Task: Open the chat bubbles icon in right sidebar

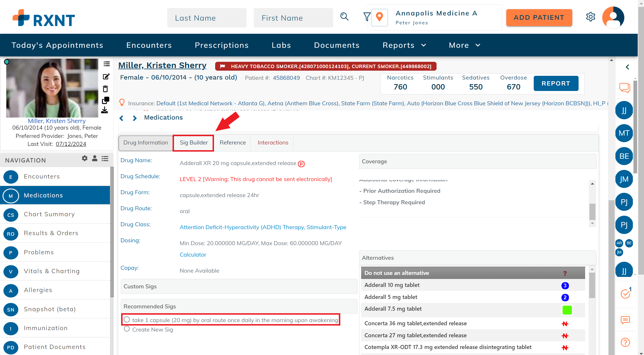Action: click(625, 88)
